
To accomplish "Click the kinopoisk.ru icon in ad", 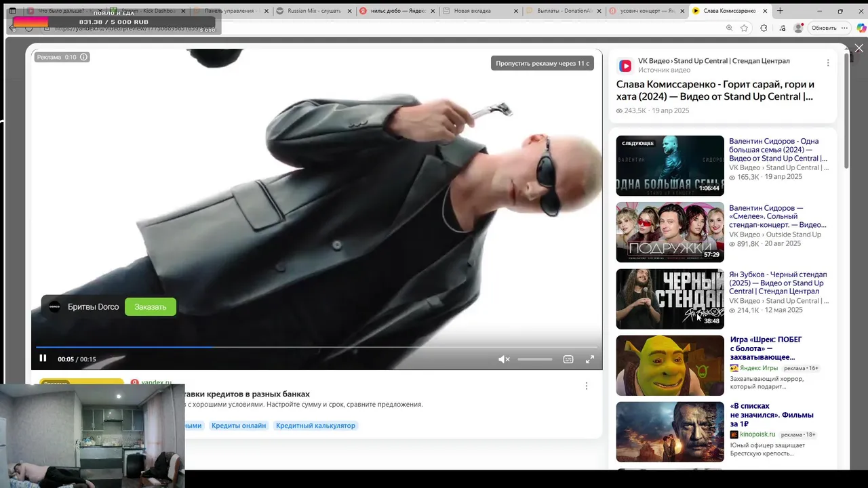I will 734,434.
